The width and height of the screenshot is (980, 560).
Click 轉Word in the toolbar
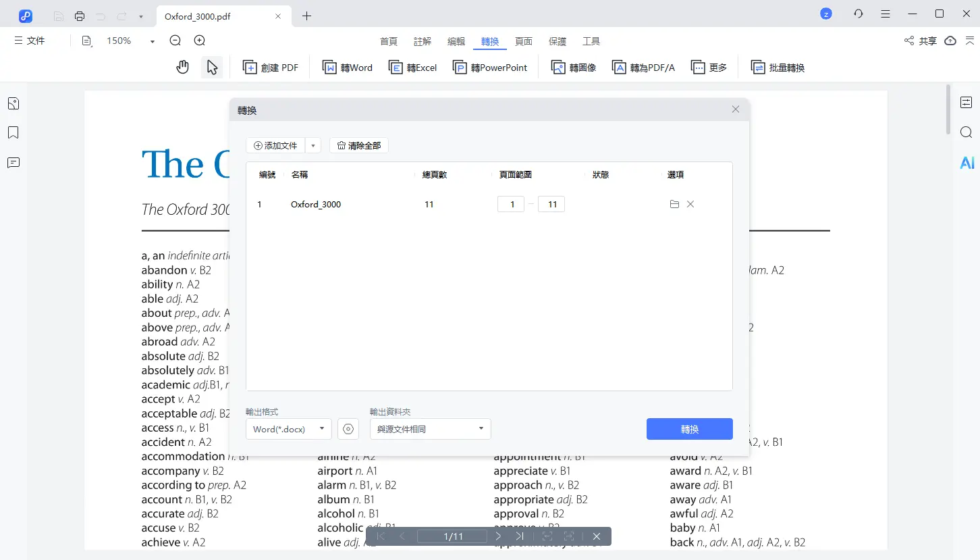[348, 68]
